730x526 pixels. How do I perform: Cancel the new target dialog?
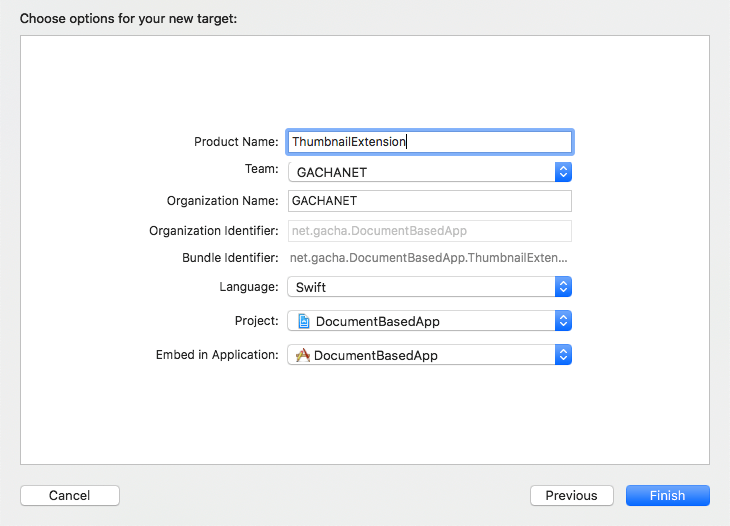click(x=70, y=495)
